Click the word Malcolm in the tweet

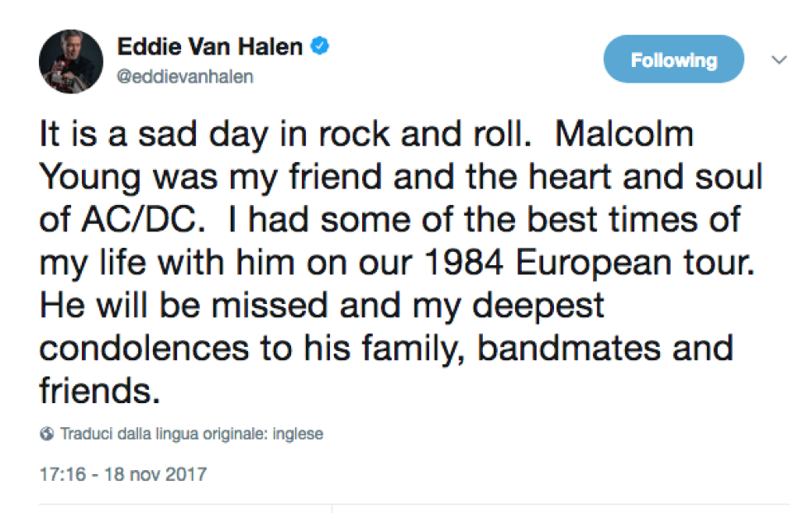pyautogui.click(x=624, y=135)
